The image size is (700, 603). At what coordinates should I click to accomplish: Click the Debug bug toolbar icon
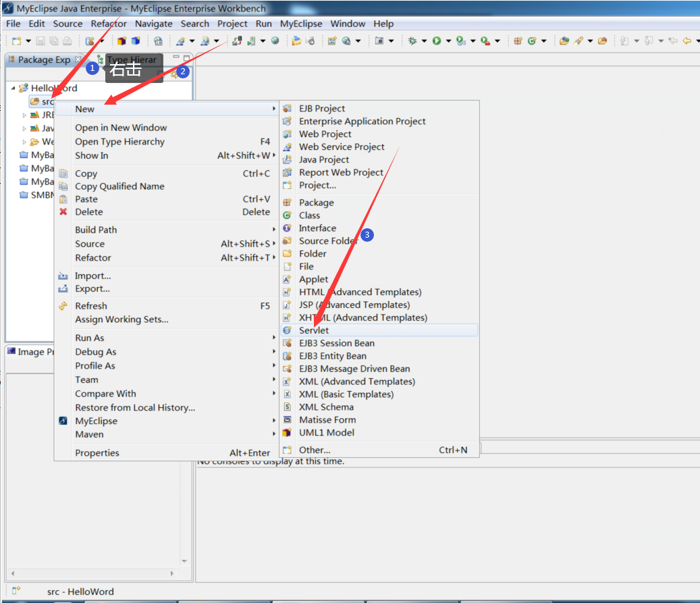[412, 41]
